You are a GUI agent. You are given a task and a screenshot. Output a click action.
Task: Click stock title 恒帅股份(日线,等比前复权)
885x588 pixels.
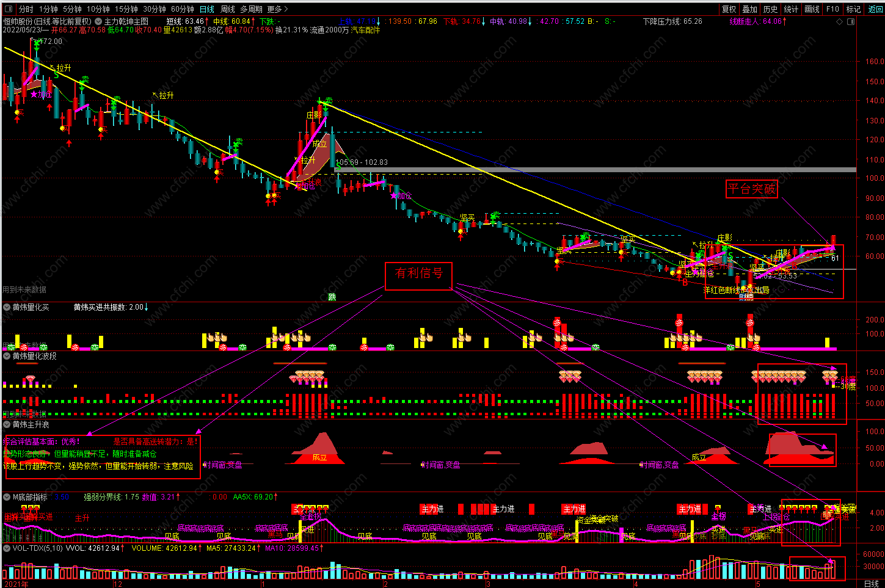(x=48, y=21)
